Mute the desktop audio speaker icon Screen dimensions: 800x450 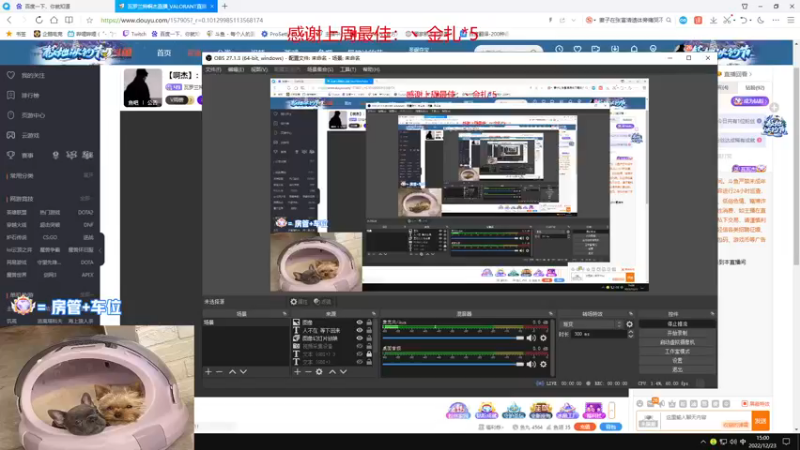531,364
